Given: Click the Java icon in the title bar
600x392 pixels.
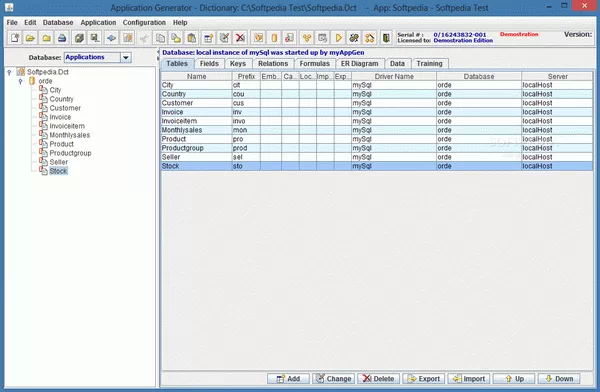Looking at the screenshot, I should tap(9, 7).
